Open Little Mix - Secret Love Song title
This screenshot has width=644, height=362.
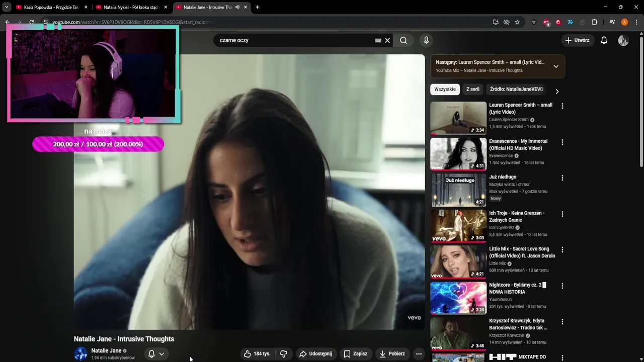click(x=522, y=252)
